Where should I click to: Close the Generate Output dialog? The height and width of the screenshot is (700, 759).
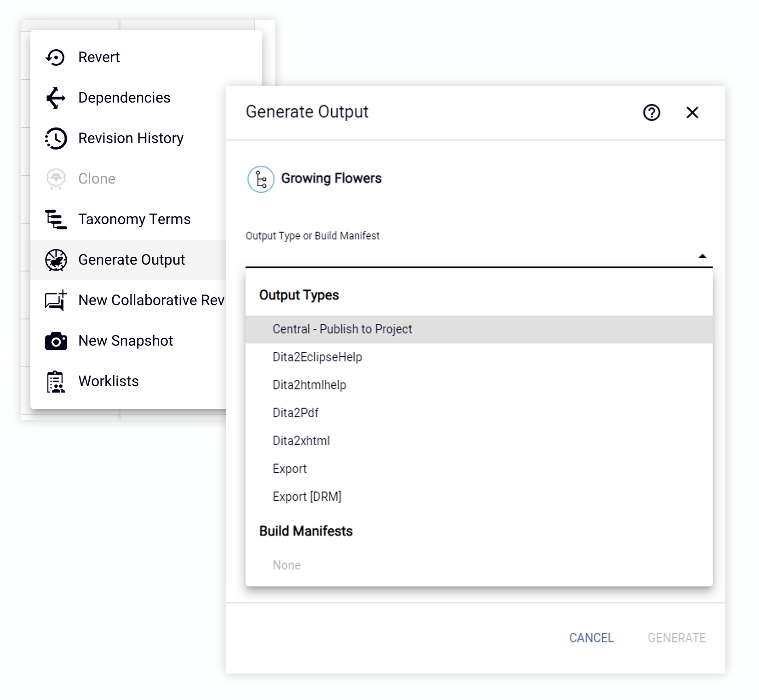pyautogui.click(x=692, y=112)
